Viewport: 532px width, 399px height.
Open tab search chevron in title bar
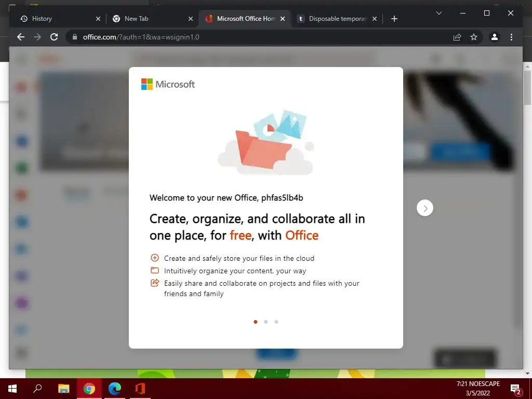coord(438,13)
